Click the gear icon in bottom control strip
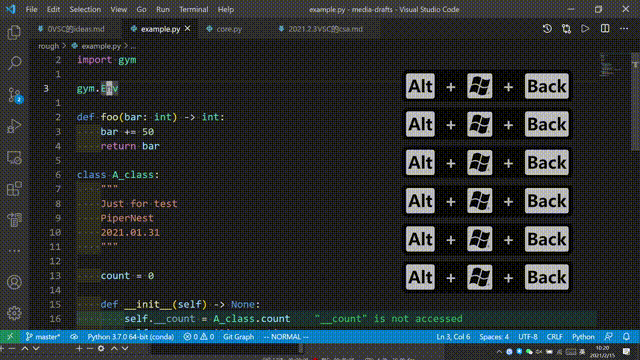Screen dimensions: 640x360 click(x=101, y=349)
